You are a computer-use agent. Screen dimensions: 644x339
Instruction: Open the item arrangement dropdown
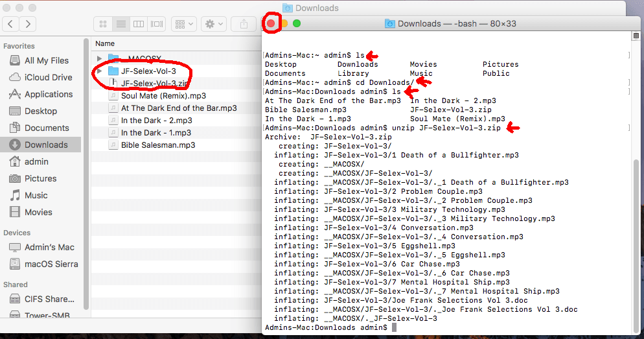point(184,24)
